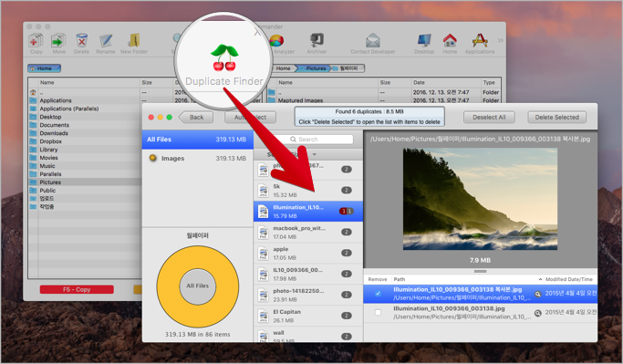The image size is (623, 364).
Task: Expand the toolbar overflow chevrons in Commander
Action: [500, 40]
